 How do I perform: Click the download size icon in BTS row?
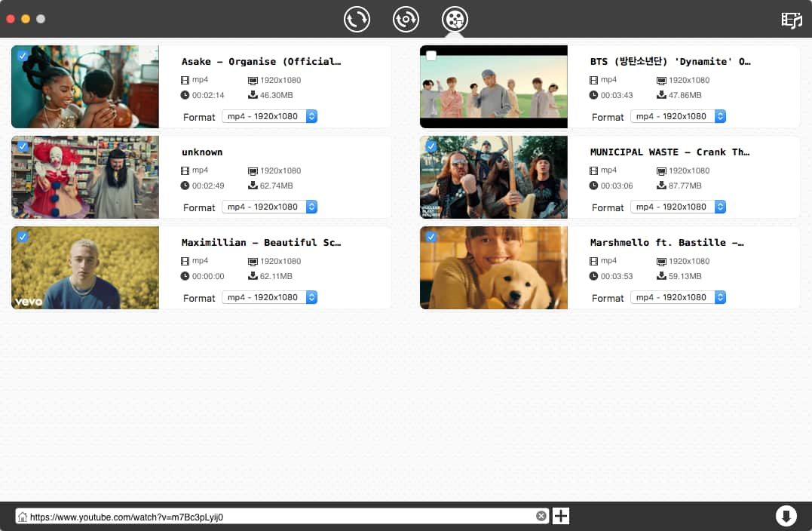661,95
